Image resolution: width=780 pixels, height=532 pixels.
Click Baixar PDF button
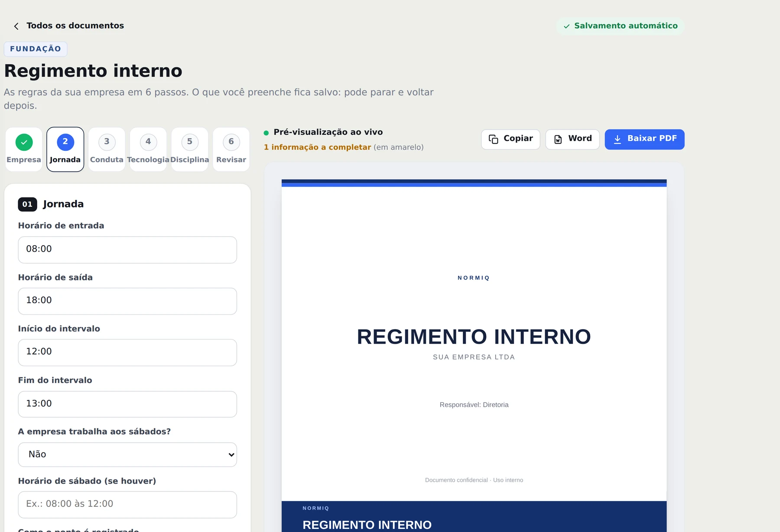tap(644, 139)
